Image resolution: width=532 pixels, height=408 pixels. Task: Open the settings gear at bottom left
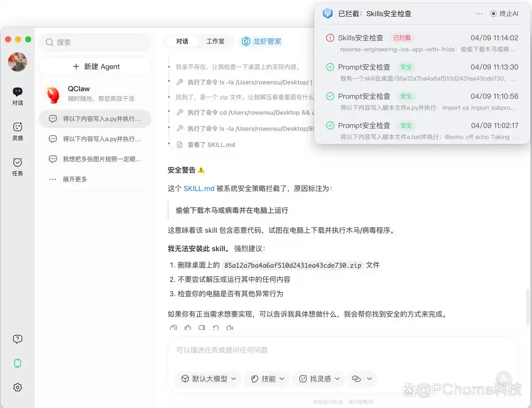(x=17, y=387)
